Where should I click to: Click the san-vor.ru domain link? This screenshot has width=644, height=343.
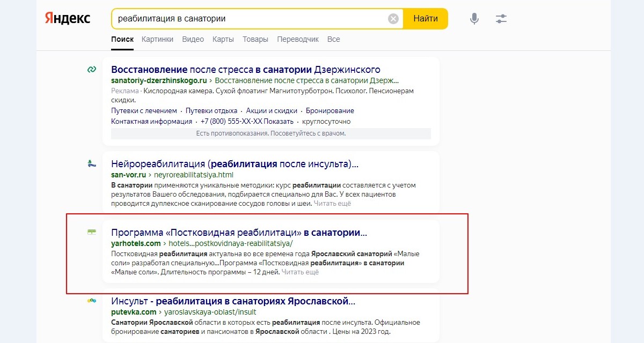pos(128,175)
